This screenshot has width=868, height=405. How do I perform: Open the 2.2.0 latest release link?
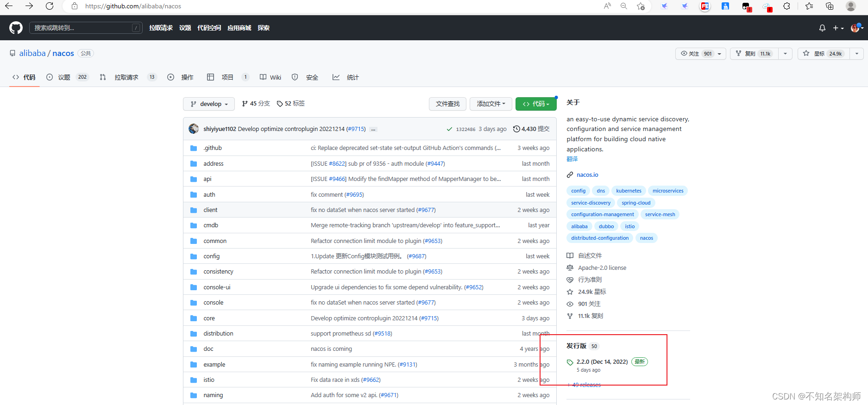602,362
